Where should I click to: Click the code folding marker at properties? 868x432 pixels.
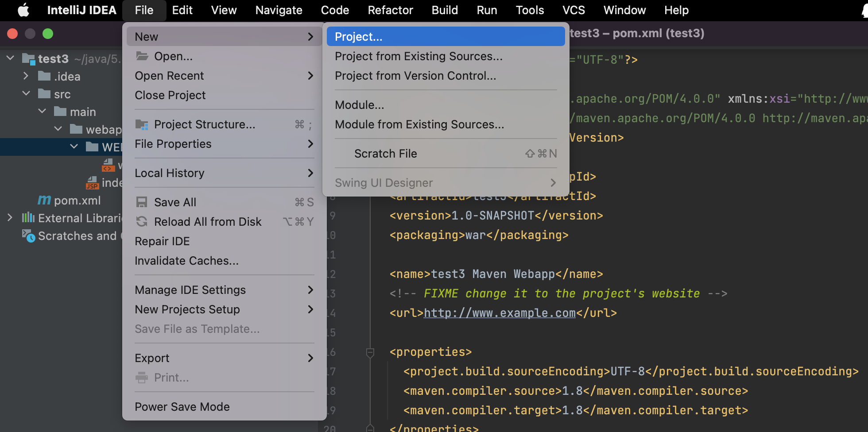point(370,352)
